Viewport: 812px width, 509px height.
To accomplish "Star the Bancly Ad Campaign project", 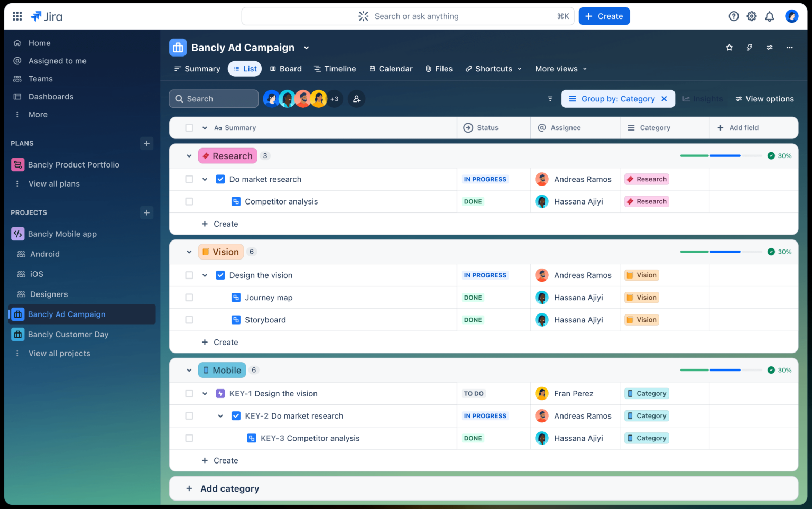I will click(730, 47).
